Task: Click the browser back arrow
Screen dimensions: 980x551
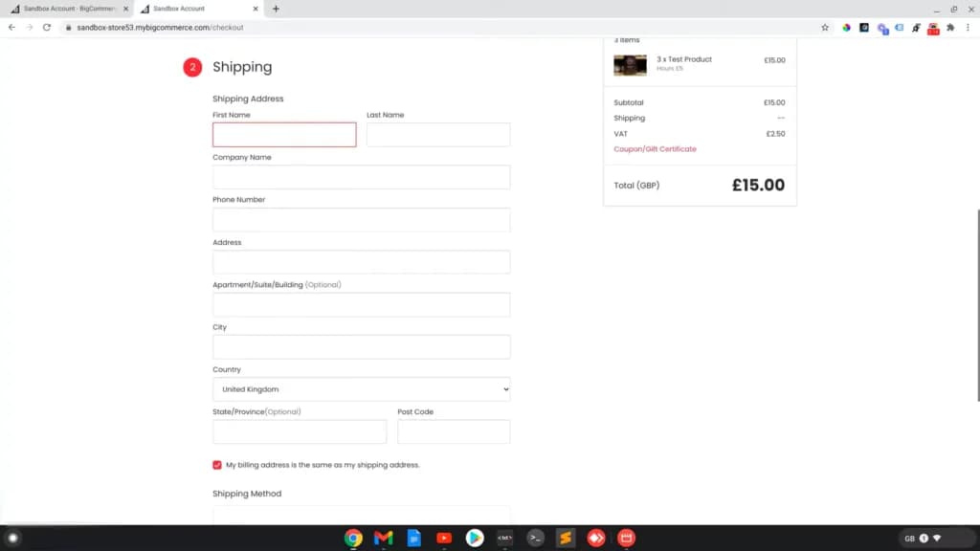Action: click(11, 28)
